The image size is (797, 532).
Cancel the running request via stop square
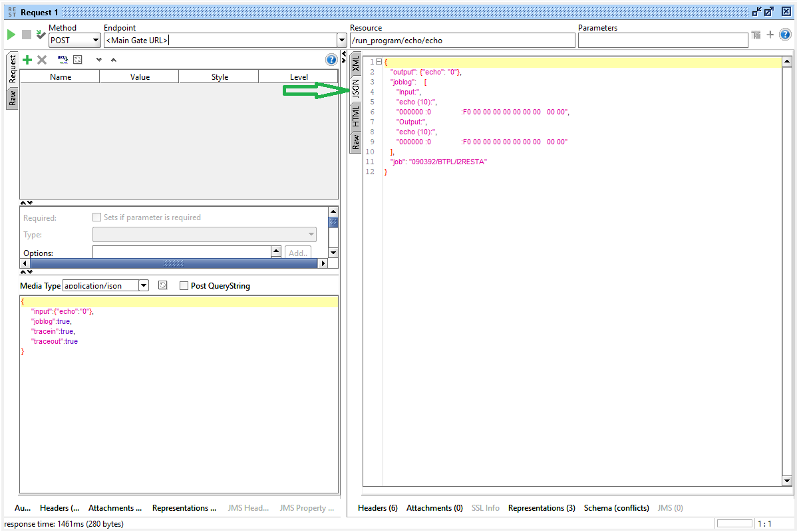27,35
